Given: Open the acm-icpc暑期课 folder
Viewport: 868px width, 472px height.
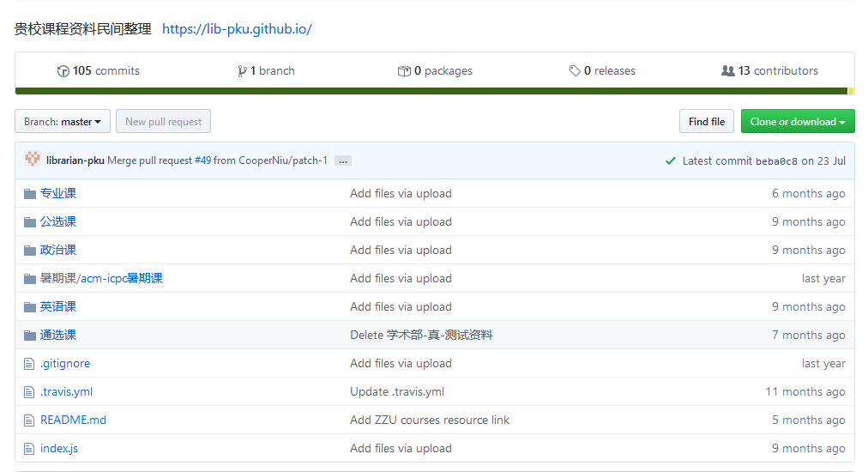Looking at the screenshot, I should click(122, 278).
